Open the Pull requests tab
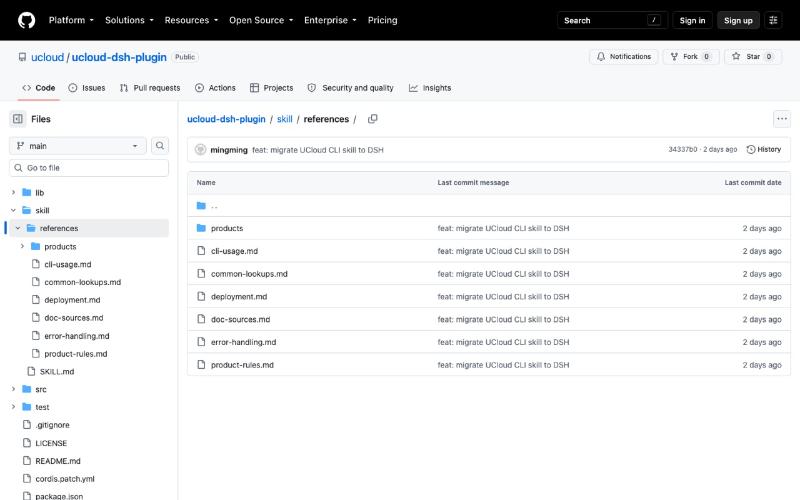This screenshot has height=500, width=800. (x=150, y=88)
